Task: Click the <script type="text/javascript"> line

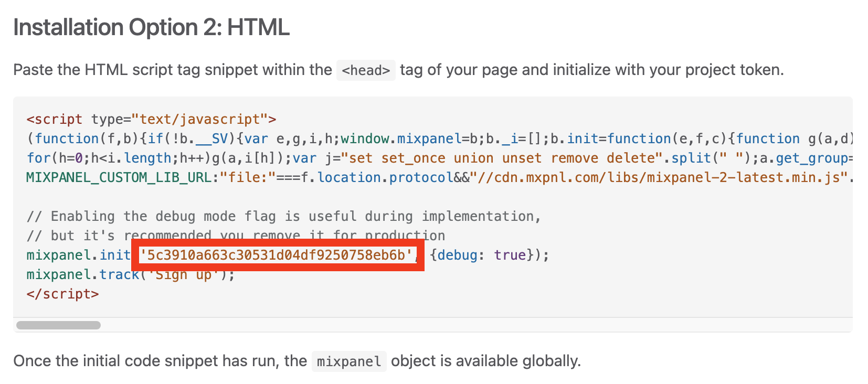Action: click(151, 119)
